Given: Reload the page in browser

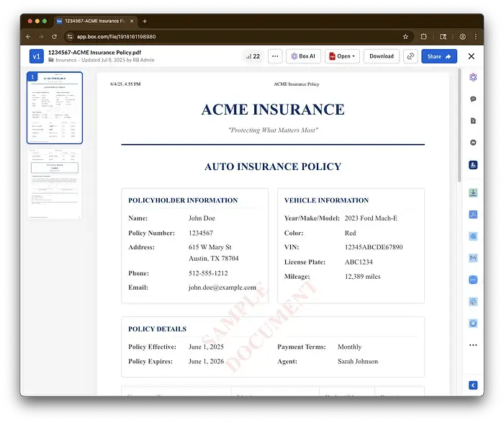Looking at the screenshot, I should click(x=54, y=37).
